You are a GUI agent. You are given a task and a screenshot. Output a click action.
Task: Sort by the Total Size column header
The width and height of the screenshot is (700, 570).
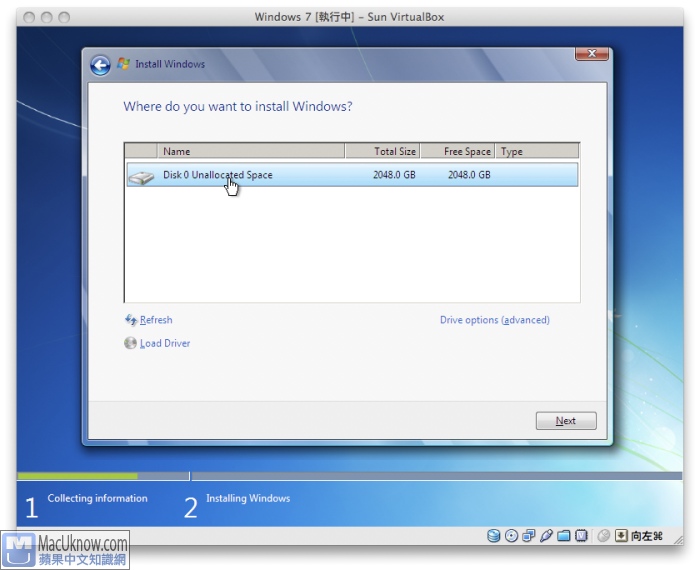(383, 151)
